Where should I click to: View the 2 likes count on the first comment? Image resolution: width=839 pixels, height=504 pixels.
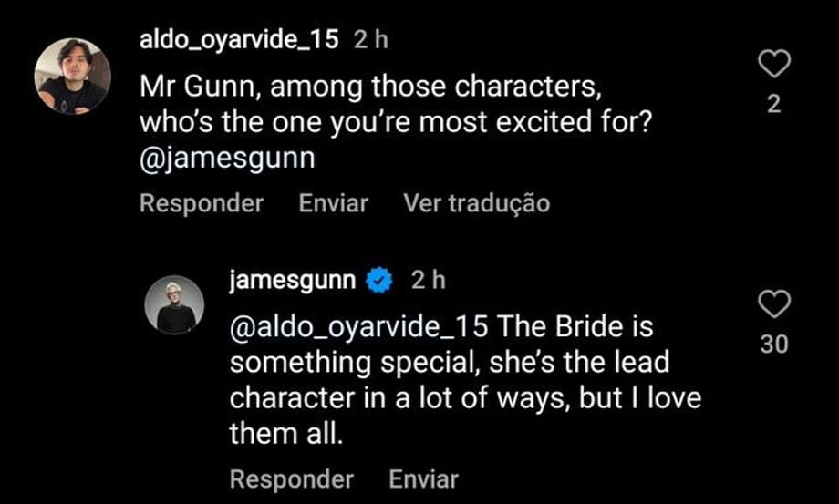773,105
